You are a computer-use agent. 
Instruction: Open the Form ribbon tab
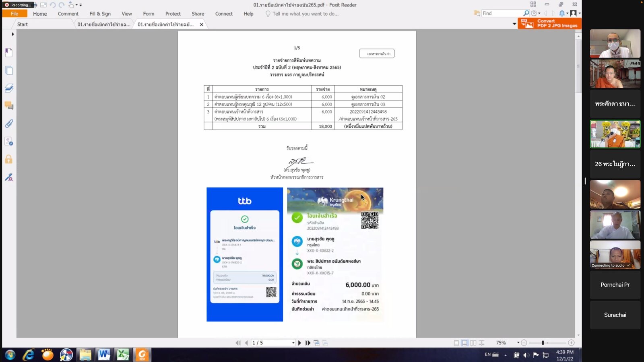(x=149, y=14)
